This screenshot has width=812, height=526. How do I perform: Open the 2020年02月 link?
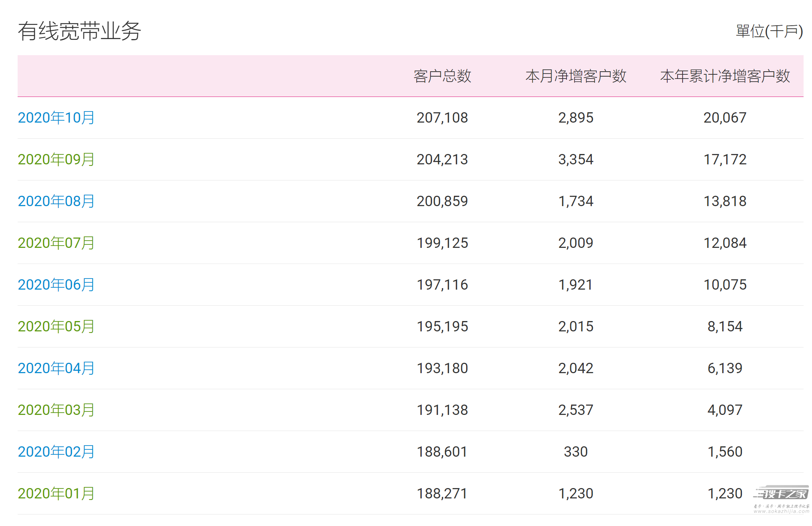click(x=56, y=452)
